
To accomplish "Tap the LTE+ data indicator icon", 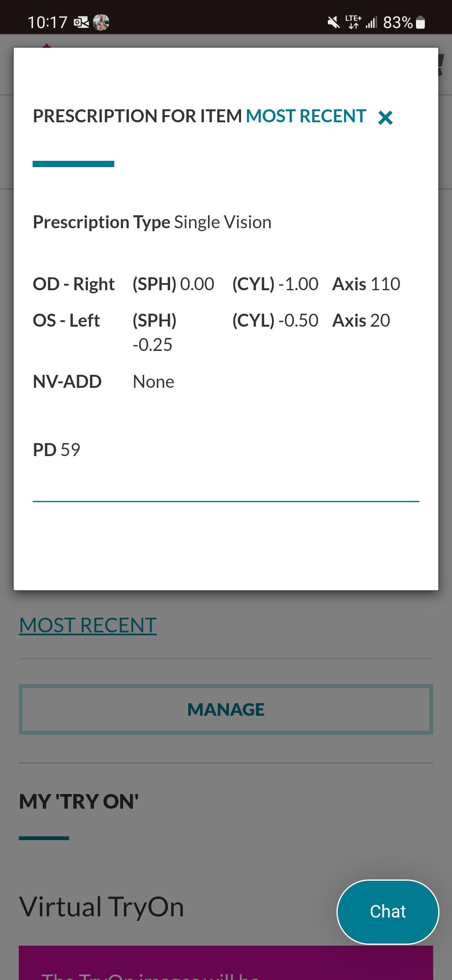I will click(x=353, y=22).
